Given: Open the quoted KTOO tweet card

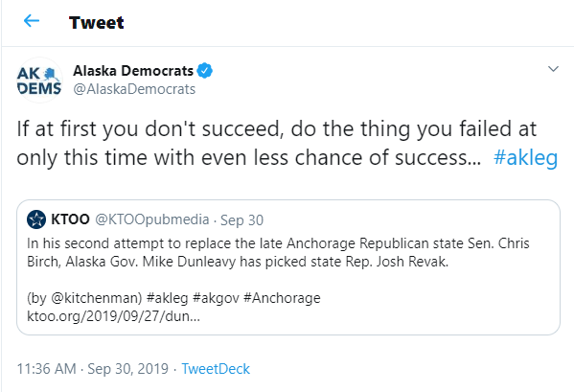Looking at the screenshot, I should pos(288,267).
